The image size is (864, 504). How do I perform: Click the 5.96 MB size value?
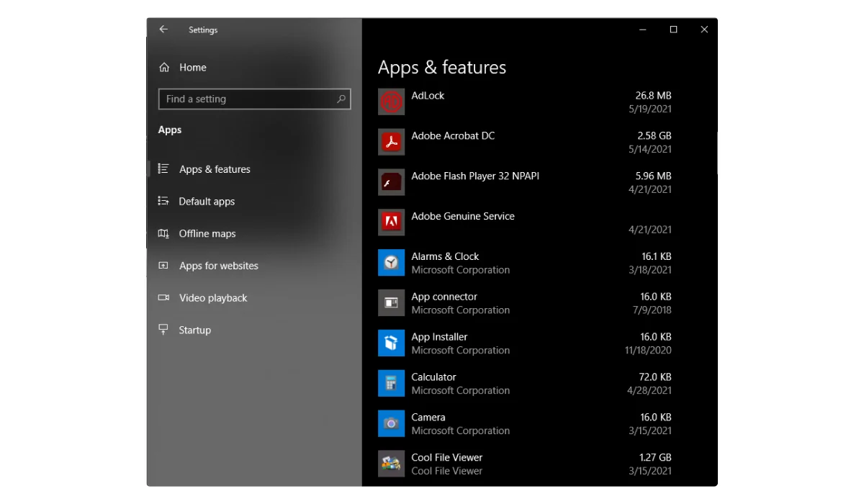pyautogui.click(x=653, y=176)
